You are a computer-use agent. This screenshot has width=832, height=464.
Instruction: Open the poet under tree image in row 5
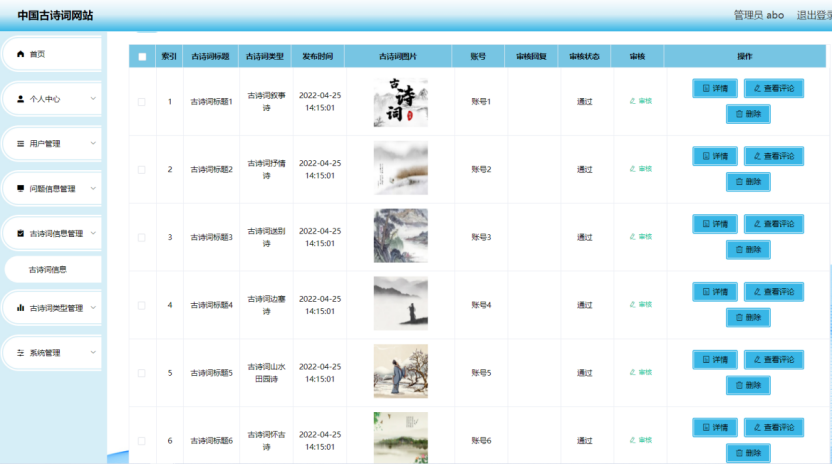pos(401,371)
